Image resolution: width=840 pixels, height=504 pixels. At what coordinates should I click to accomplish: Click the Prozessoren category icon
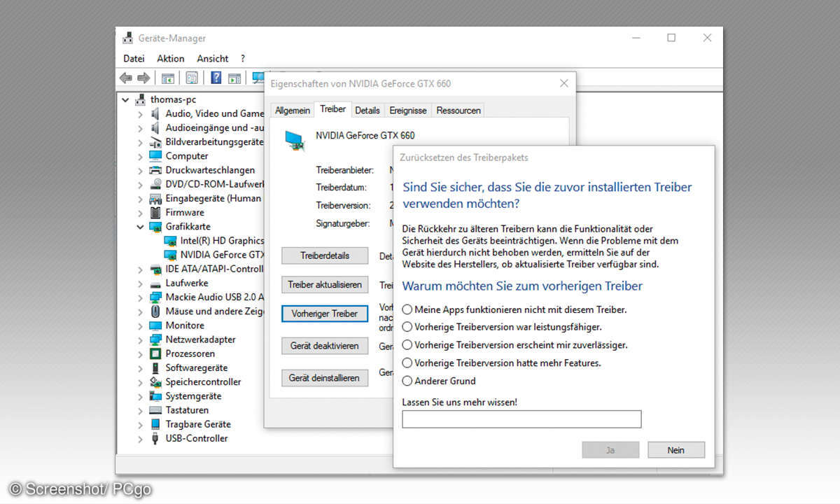(x=155, y=353)
